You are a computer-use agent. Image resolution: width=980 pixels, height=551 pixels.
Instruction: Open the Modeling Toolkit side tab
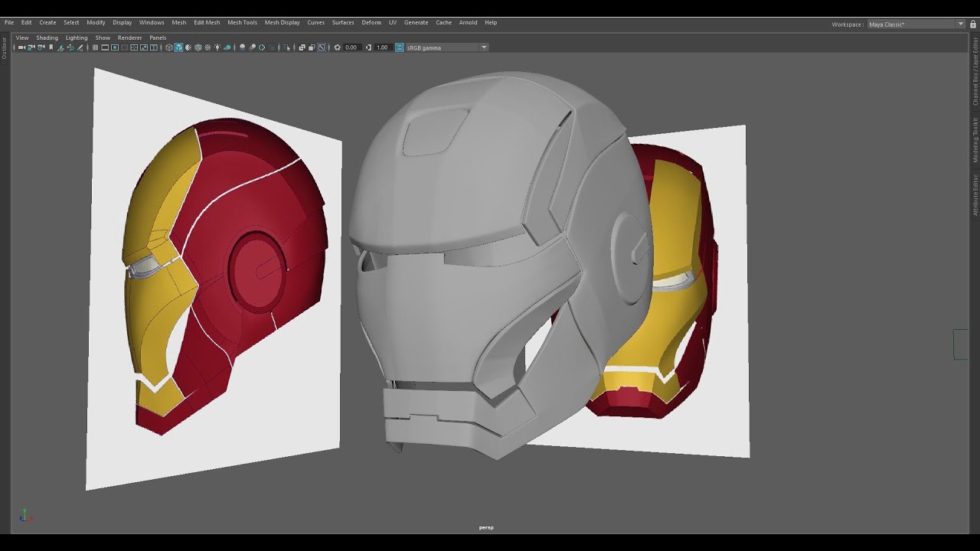point(975,140)
